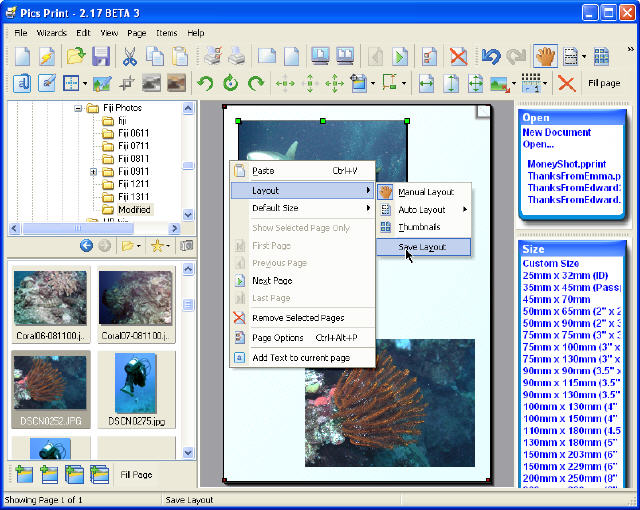The height and width of the screenshot is (510, 640).
Task: Click the back arrow in folder browser
Action: (x=86, y=246)
